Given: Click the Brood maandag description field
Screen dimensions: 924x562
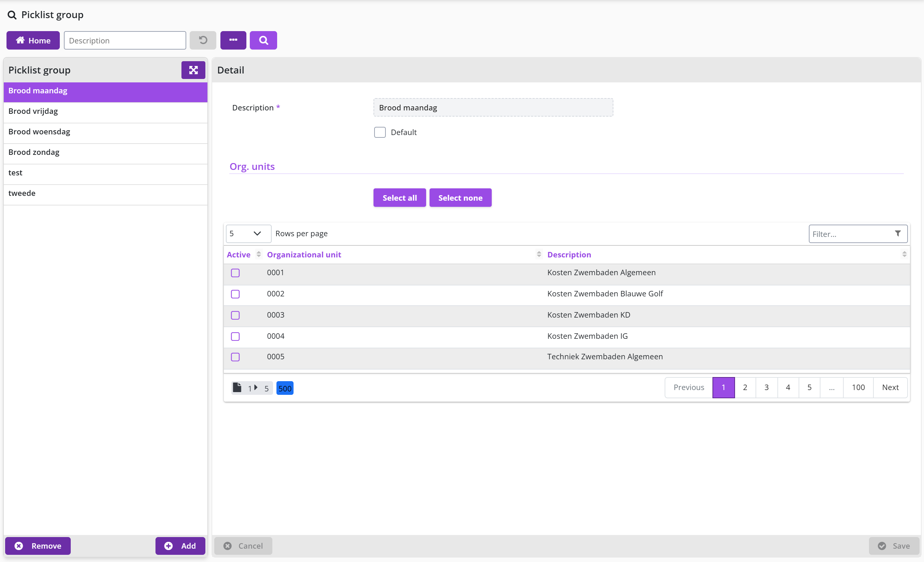Looking at the screenshot, I should point(493,108).
